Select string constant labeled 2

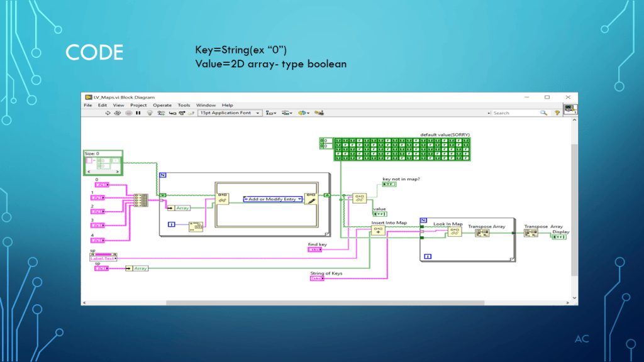(97, 212)
